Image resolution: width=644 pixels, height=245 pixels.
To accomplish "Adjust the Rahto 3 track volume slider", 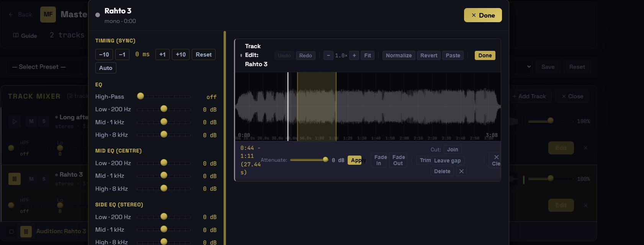I will tap(551, 178).
